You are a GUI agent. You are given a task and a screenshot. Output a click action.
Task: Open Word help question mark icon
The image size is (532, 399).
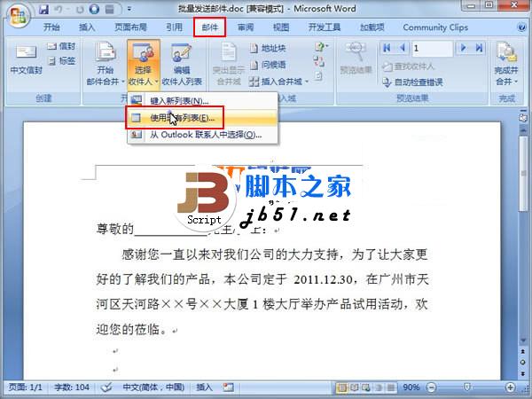(x=522, y=27)
